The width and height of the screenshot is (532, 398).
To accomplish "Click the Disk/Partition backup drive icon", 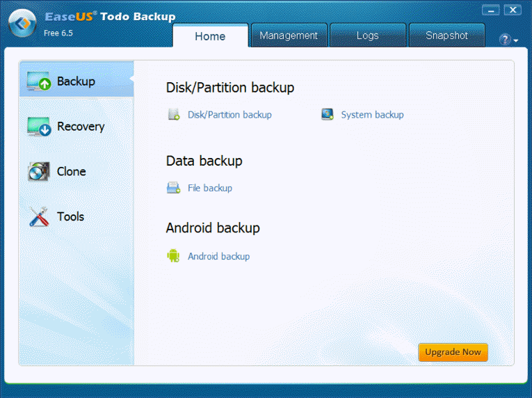I will (x=174, y=115).
